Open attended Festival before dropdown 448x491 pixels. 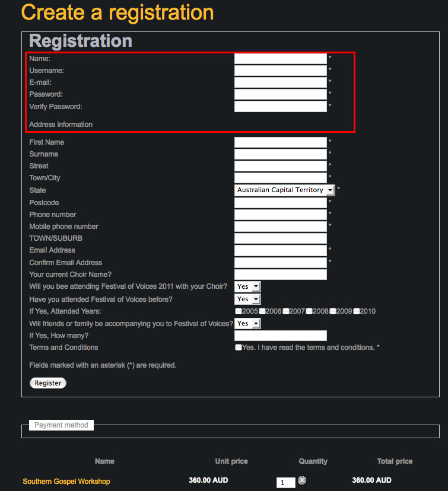248,299
